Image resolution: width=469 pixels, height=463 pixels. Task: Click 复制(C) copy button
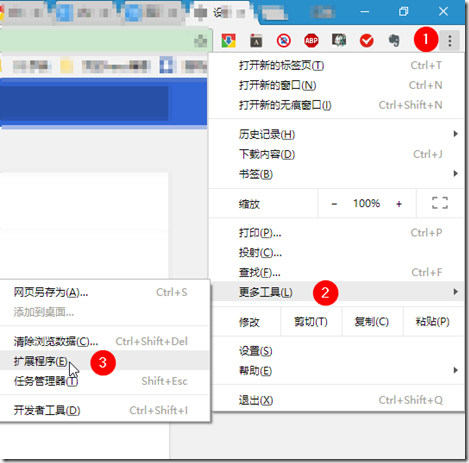[x=372, y=322]
